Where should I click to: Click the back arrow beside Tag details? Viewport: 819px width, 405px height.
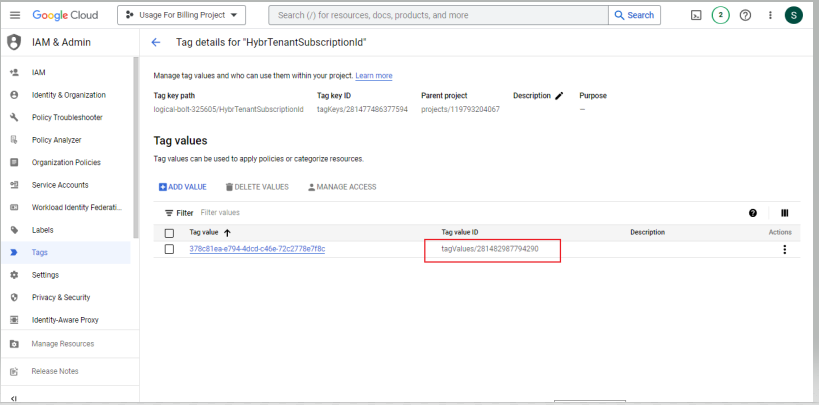[x=155, y=42]
